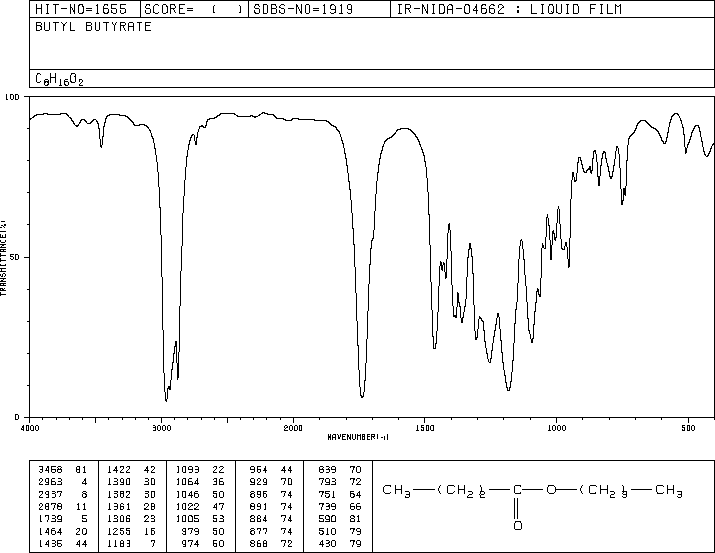The width and height of the screenshot is (715, 553).
Task: Select peak table entry 3468
Action: coord(62,470)
